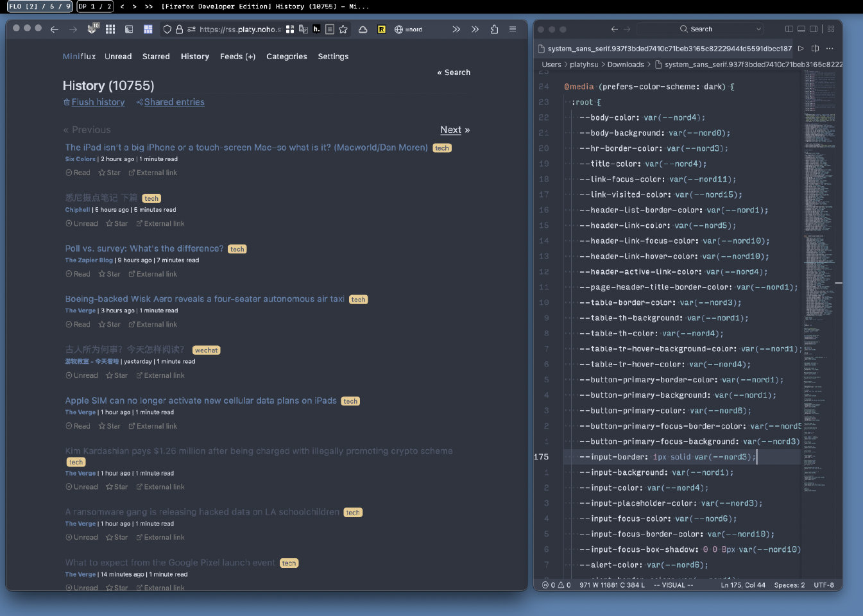Open the Firefox hamburger application menu
The image size is (863, 616).
513,30
